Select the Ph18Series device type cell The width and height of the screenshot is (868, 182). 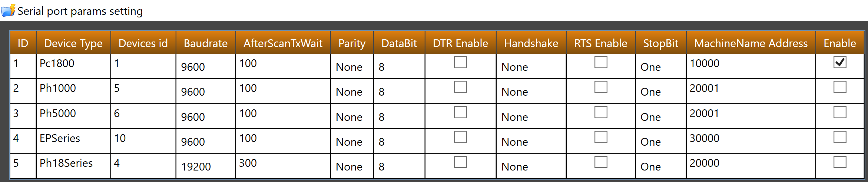coord(73,166)
